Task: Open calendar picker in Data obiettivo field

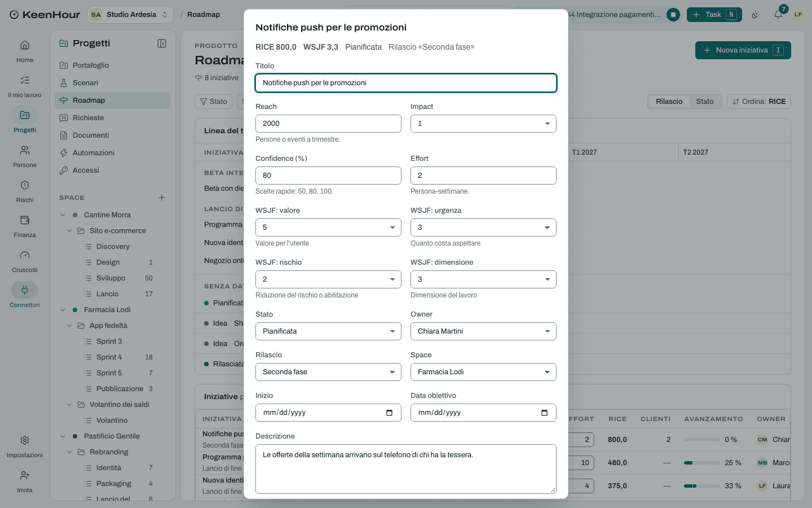Action: pyautogui.click(x=544, y=413)
